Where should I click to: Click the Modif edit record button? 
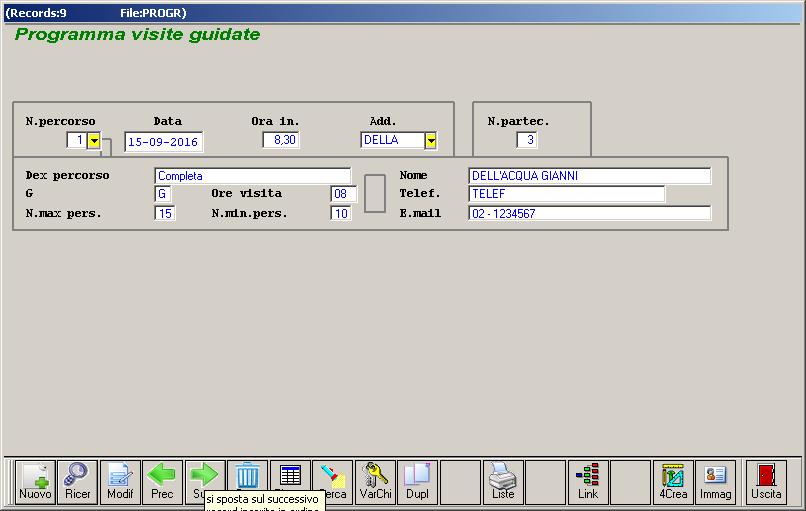click(120, 482)
